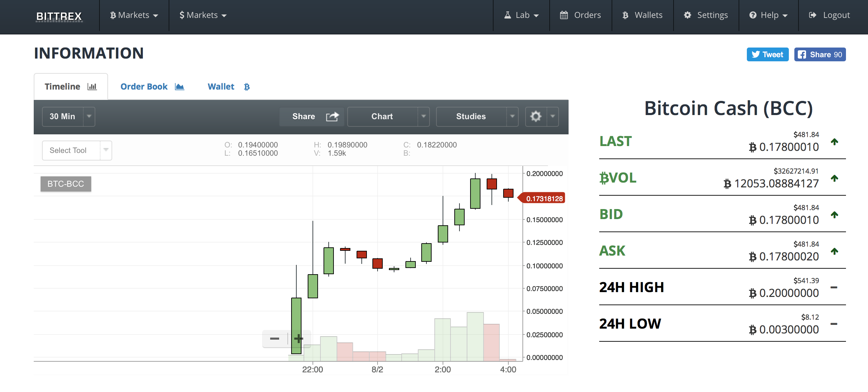Click the BID row up arrow
Viewport: 868px width, 392px height.
834,215
